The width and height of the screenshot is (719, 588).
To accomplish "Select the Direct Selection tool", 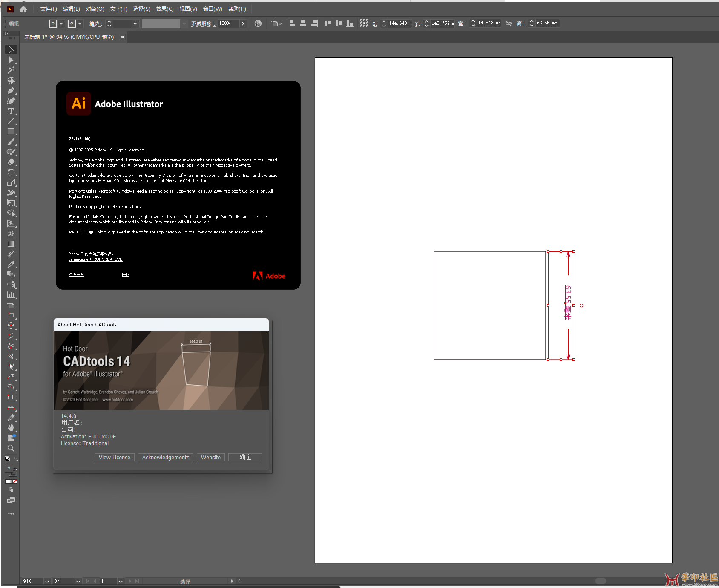I will (x=11, y=60).
